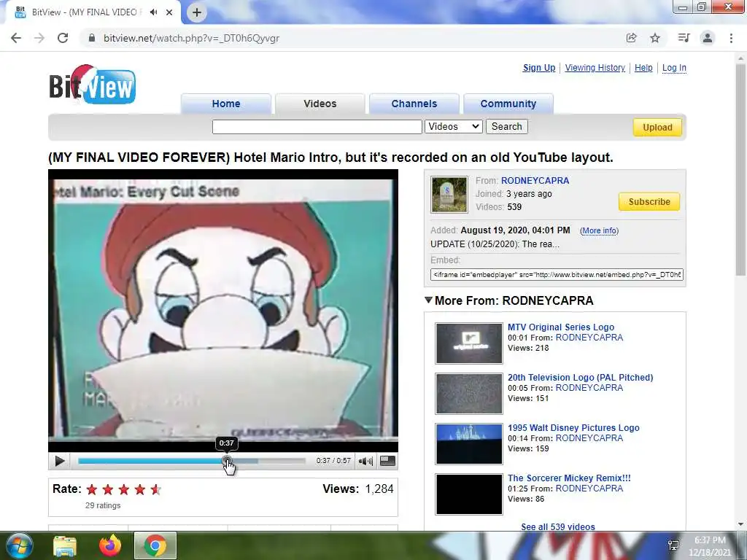Expand description with More info link
This screenshot has height=560, width=747.
tap(599, 231)
